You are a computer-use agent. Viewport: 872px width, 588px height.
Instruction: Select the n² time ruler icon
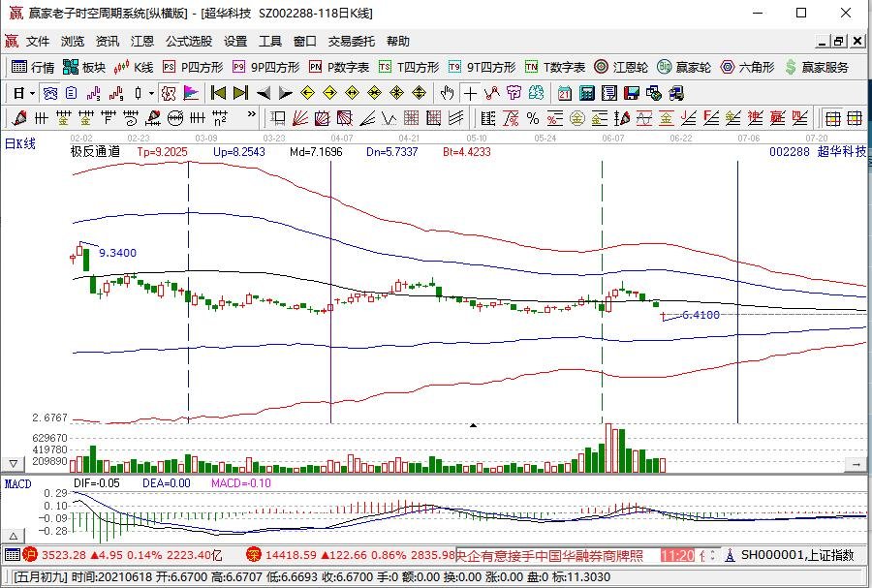(220, 117)
